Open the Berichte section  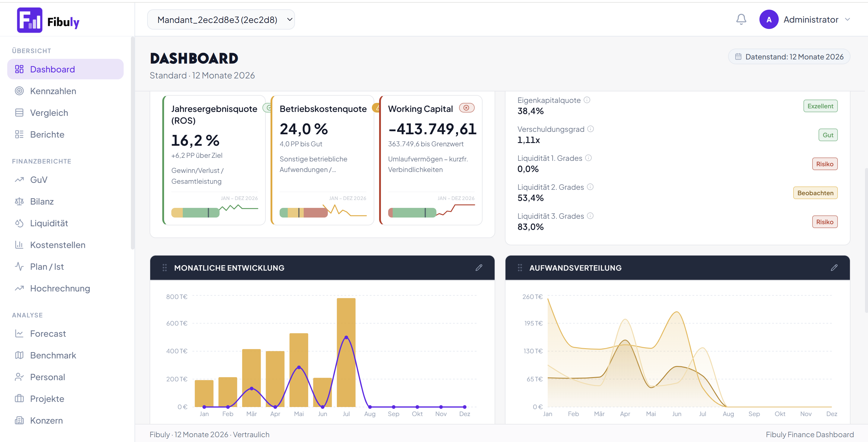[x=65, y=134]
